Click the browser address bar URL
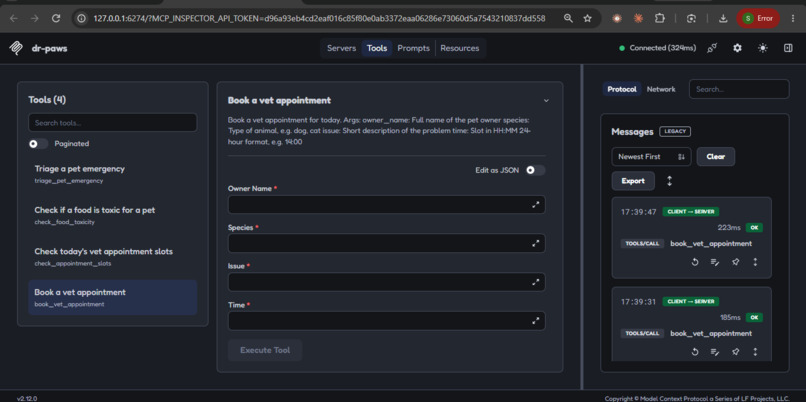 tap(319, 19)
